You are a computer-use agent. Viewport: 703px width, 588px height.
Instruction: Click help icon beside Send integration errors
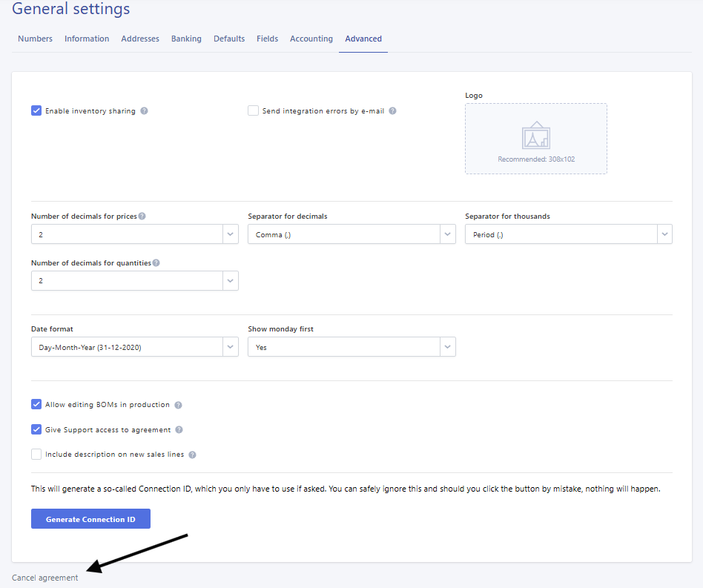click(x=392, y=111)
